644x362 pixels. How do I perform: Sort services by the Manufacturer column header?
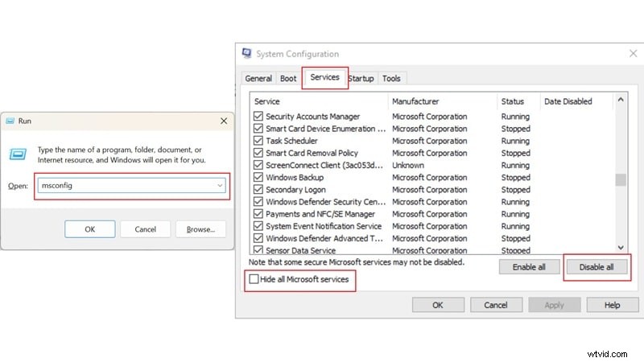[x=415, y=101]
